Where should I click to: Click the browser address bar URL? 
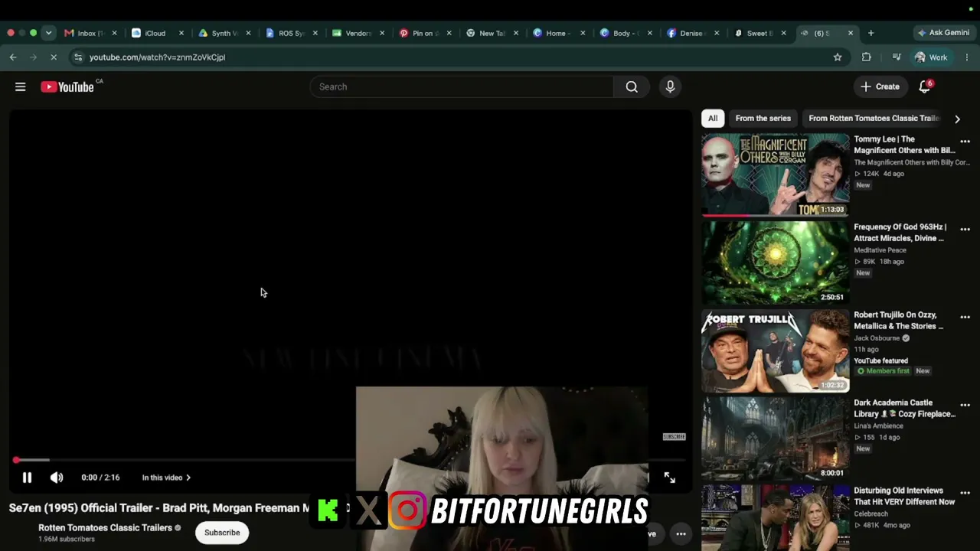click(x=157, y=57)
